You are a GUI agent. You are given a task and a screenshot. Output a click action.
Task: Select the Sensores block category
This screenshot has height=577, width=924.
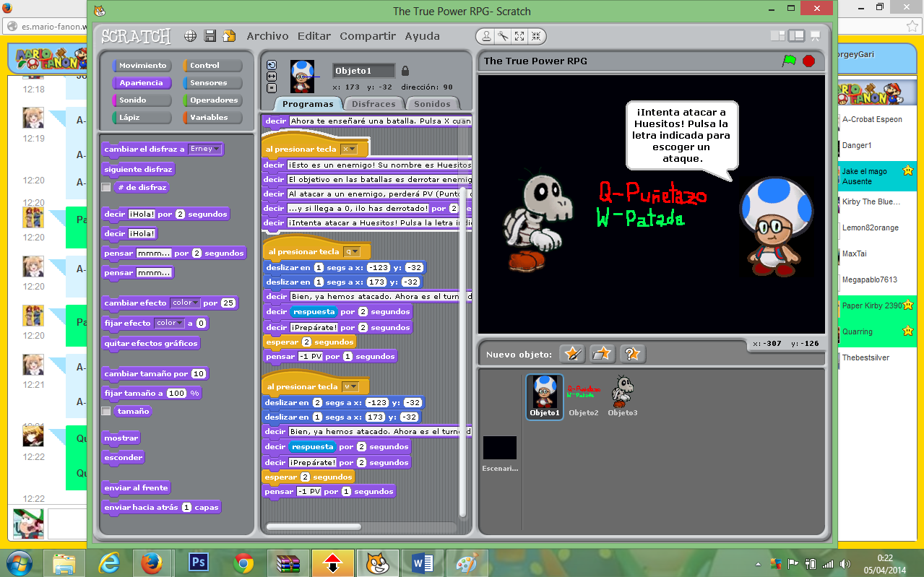pyautogui.click(x=212, y=83)
